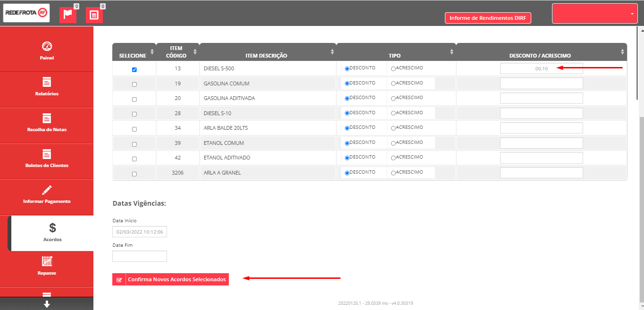The height and width of the screenshot is (310, 644).
Task: Click the GASOLINA COMUM discount input field
Action: (542, 84)
